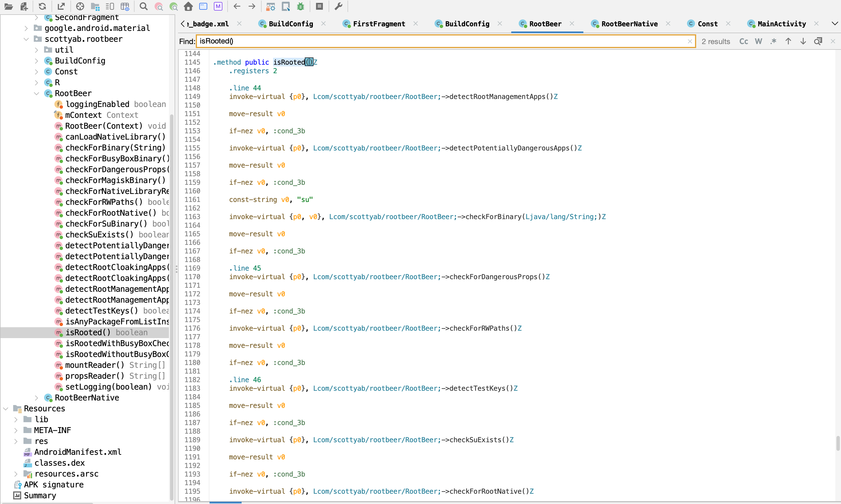The width and height of the screenshot is (841, 504).
Task: Open class search pink magnifier icon
Action: (159, 7)
